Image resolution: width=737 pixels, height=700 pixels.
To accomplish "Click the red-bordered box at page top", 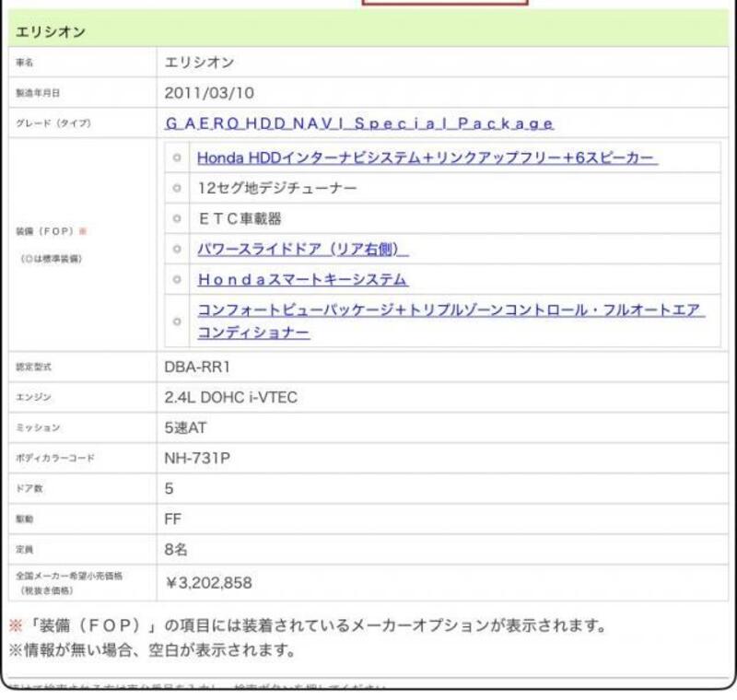I will 446,3.
